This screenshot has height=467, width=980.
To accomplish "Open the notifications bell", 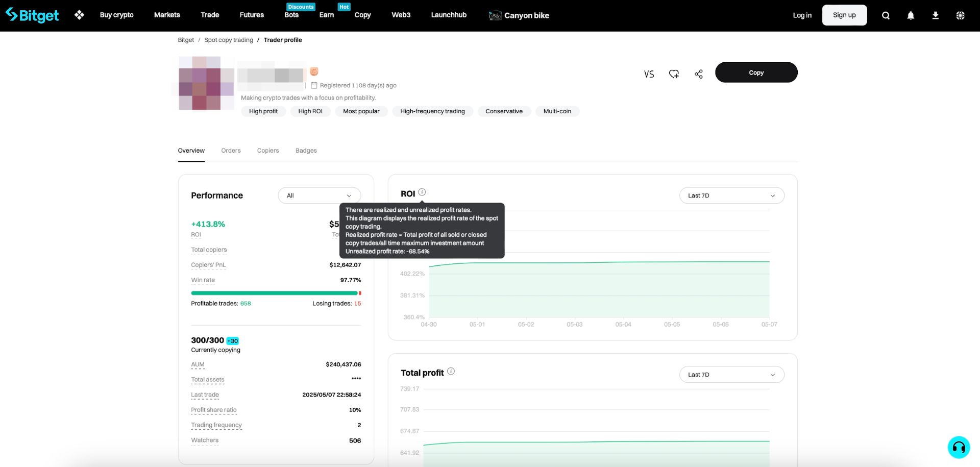I will [911, 15].
